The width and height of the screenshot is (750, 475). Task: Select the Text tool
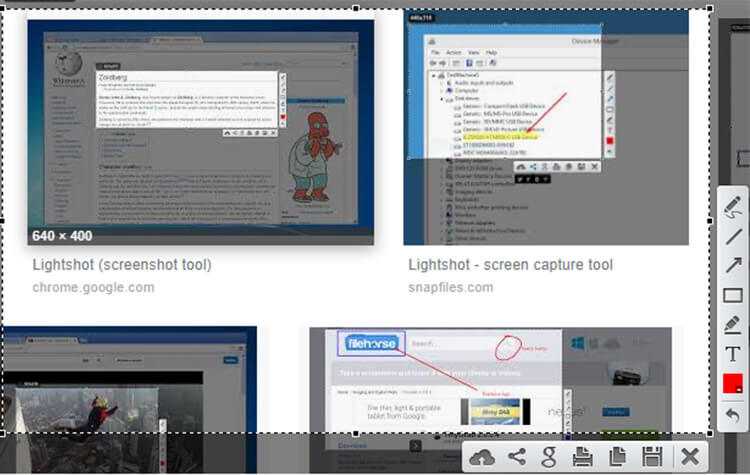click(732, 354)
